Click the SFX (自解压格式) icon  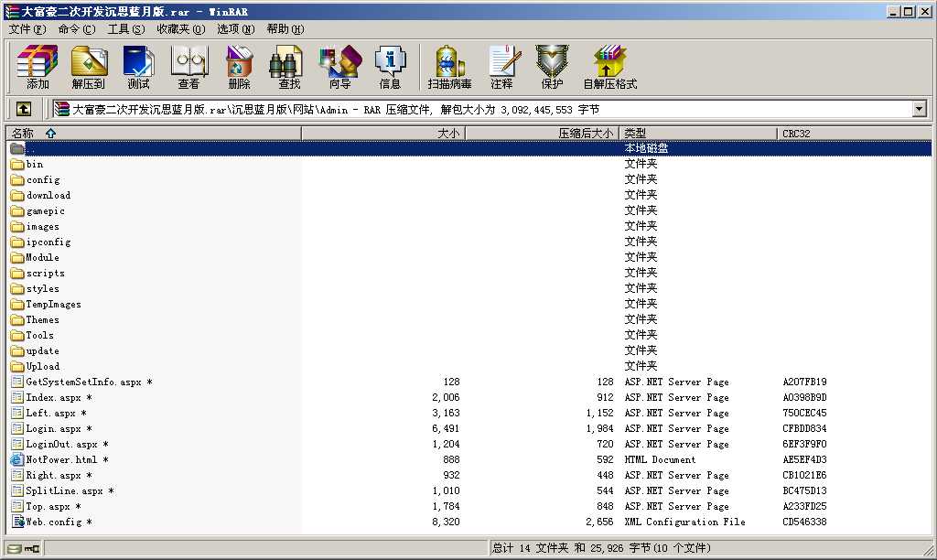point(609,67)
